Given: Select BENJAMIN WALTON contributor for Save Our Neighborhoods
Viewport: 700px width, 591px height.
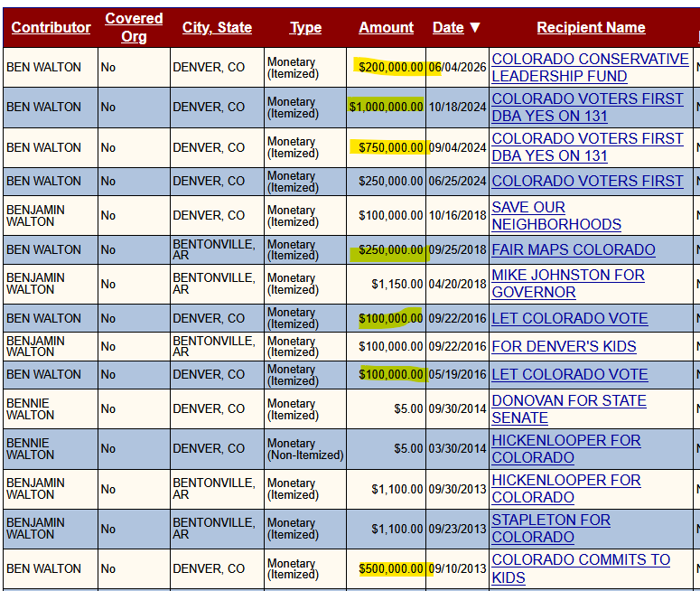Looking at the screenshot, I should [51, 215].
